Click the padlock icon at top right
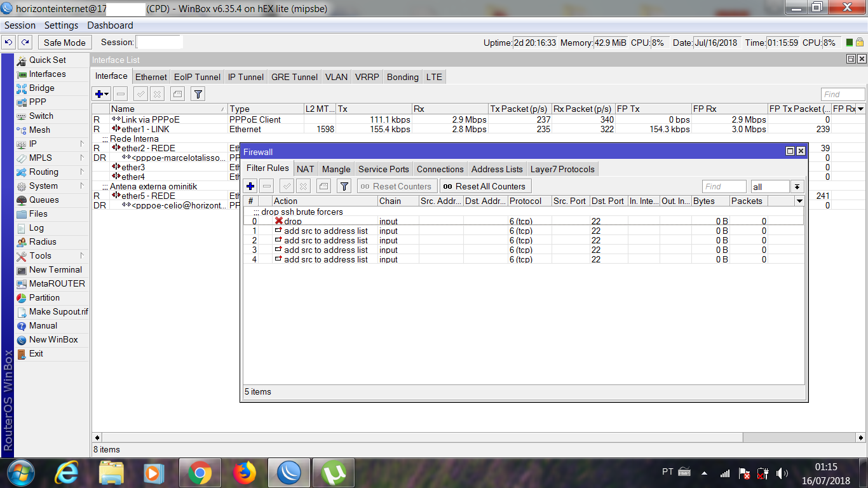868x488 pixels. 860,43
